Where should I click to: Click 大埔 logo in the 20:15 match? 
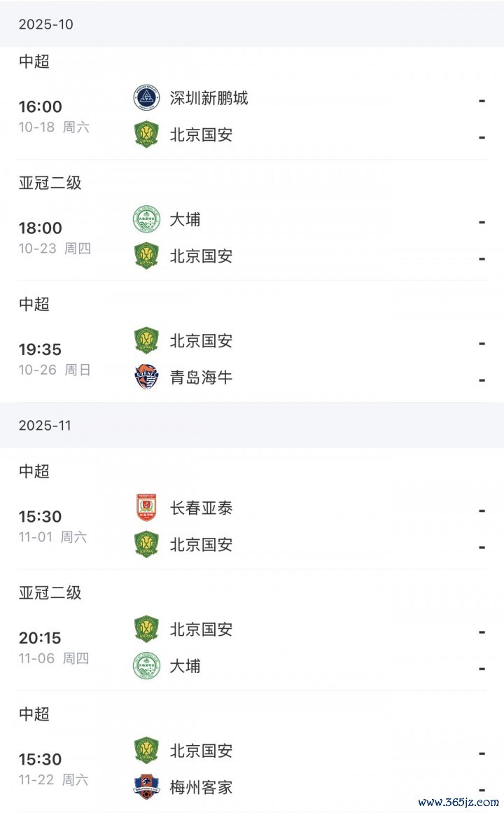[x=146, y=666]
